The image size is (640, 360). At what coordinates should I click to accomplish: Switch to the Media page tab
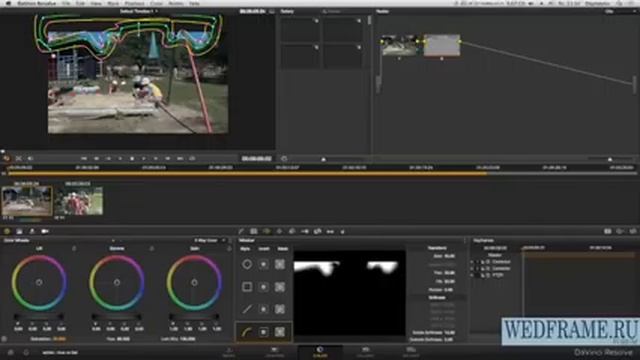[x=229, y=352]
